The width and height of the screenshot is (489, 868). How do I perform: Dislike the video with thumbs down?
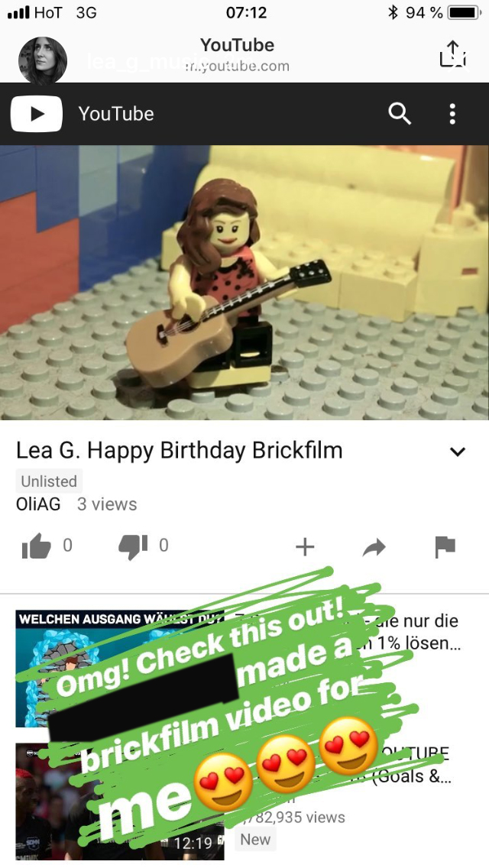(x=133, y=546)
